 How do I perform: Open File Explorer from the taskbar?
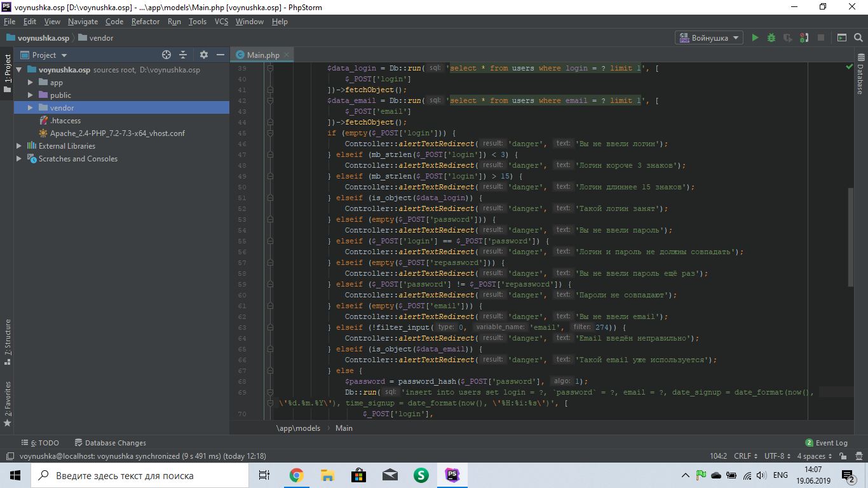pos(327,475)
